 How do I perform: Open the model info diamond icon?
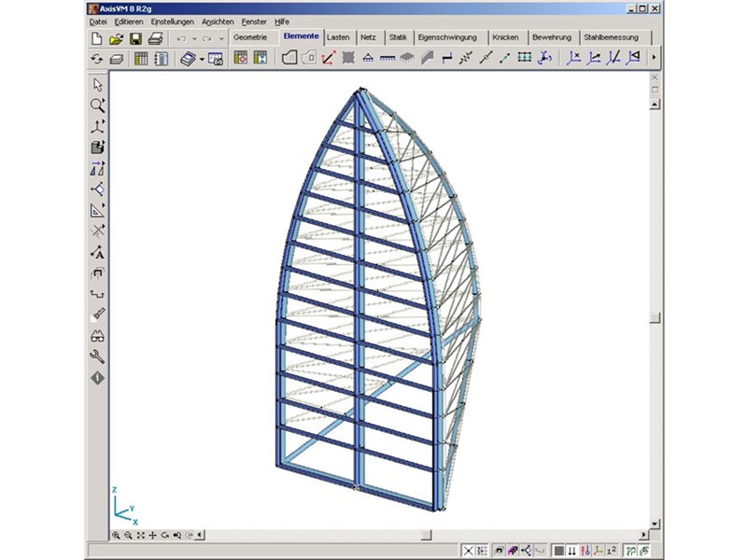97,378
